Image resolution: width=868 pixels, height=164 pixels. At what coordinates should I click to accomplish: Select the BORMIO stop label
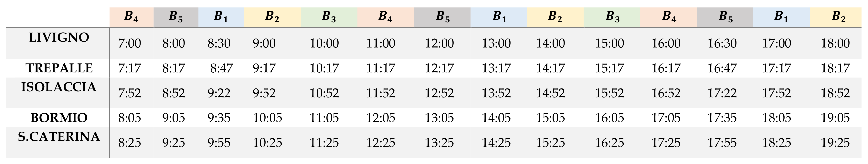tap(59, 118)
